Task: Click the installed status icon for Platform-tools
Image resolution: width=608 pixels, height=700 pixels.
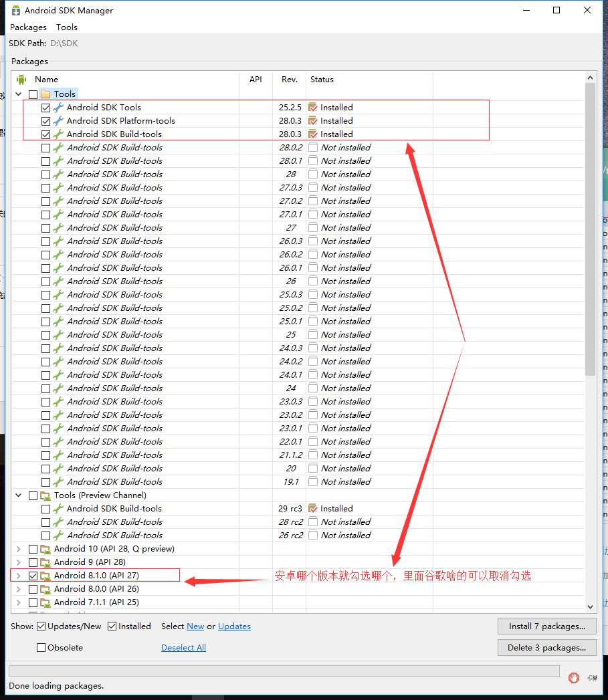Action: [x=313, y=121]
